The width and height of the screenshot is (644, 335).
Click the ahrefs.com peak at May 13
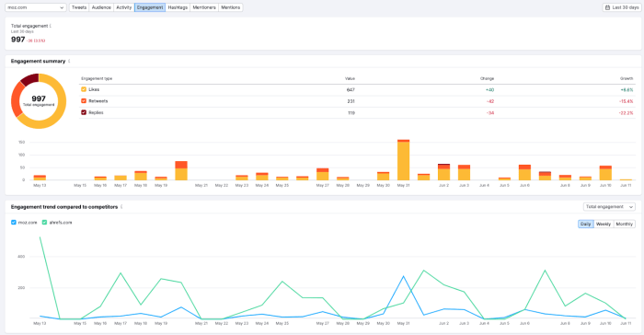(40, 237)
